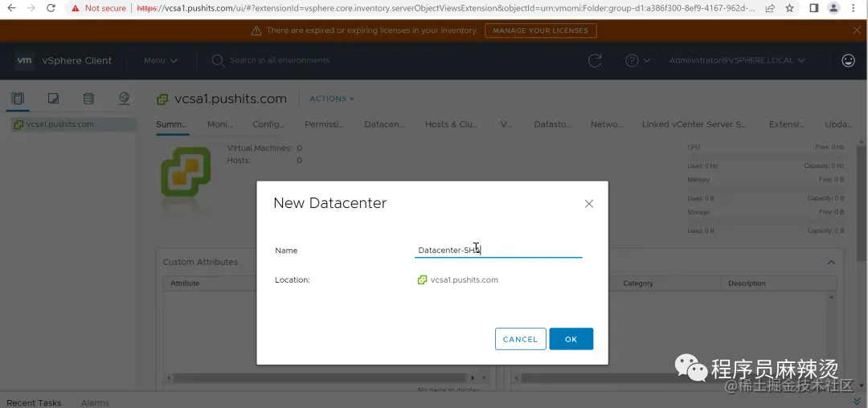Switch to Networking inventory icon
The height and width of the screenshot is (408, 868).
pyautogui.click(x=124, y=99)
